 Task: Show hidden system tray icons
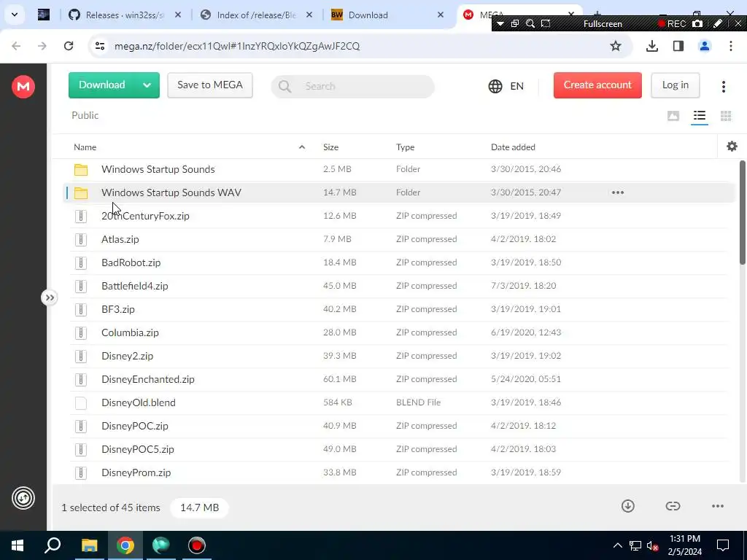pyautogui.click(x=617, y=545)
